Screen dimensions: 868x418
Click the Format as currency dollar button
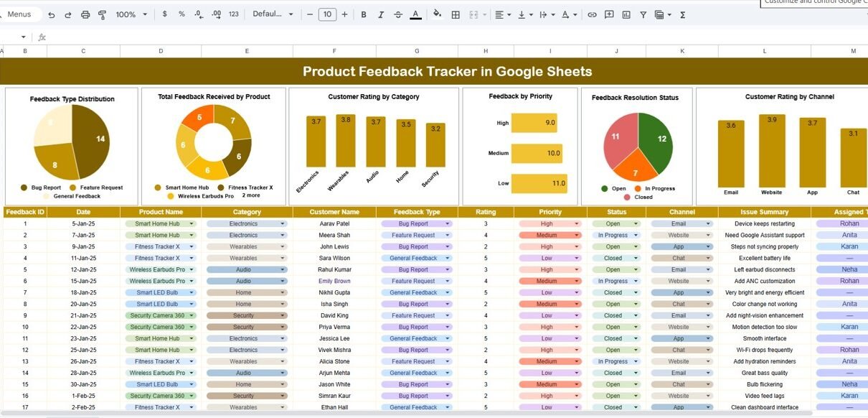(165, 14)
